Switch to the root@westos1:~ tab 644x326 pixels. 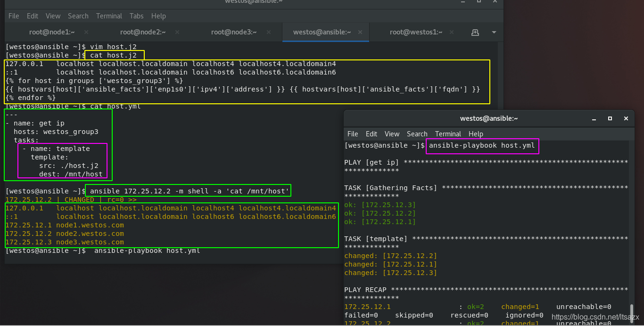coord(416,32)
